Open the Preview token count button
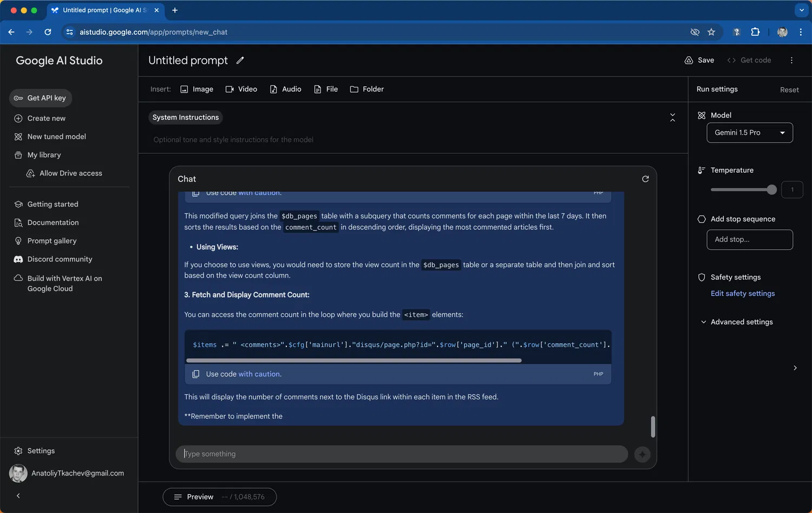The width and height of the screenshot is (812, 513). point(219,497)
